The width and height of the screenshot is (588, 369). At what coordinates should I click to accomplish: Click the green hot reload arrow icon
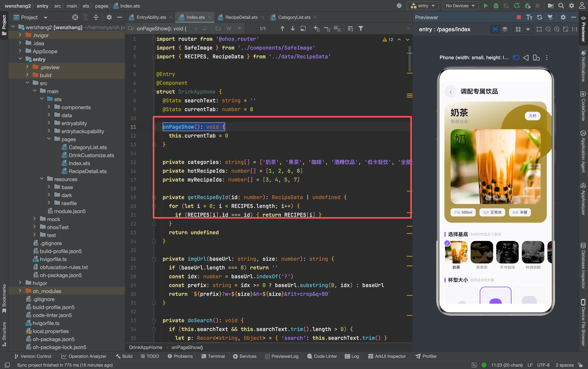tap(517, 6)
